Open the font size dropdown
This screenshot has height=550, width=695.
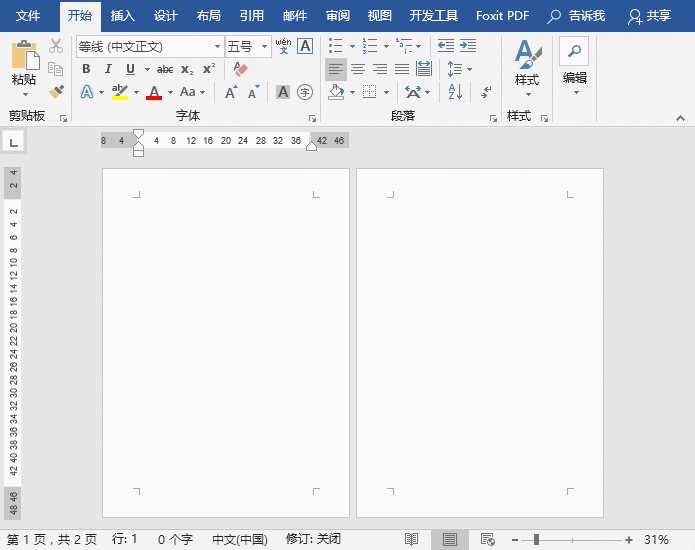[x=265, y=47]
